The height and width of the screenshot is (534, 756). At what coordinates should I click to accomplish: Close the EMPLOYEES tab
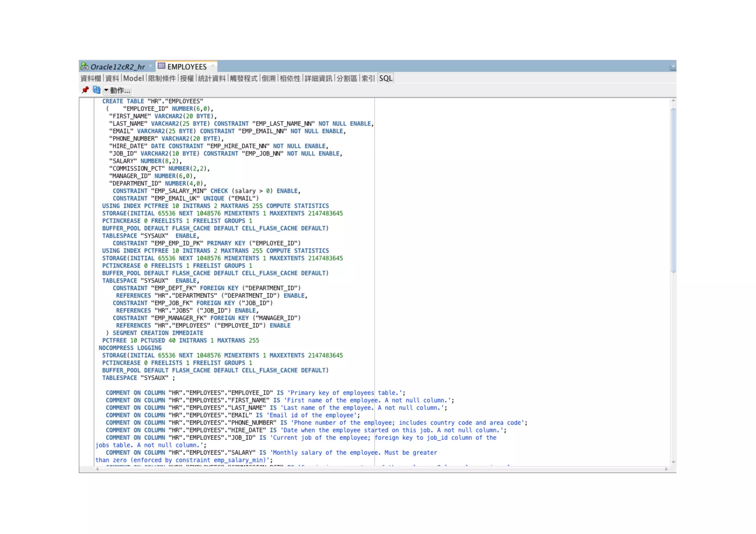(213, 66)
